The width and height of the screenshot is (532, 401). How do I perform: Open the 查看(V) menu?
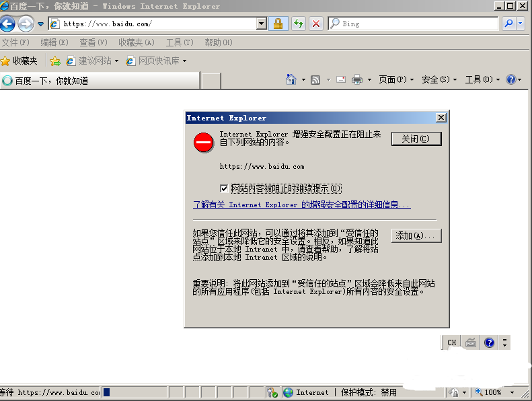pyautogui.click(x=93, y=42)
